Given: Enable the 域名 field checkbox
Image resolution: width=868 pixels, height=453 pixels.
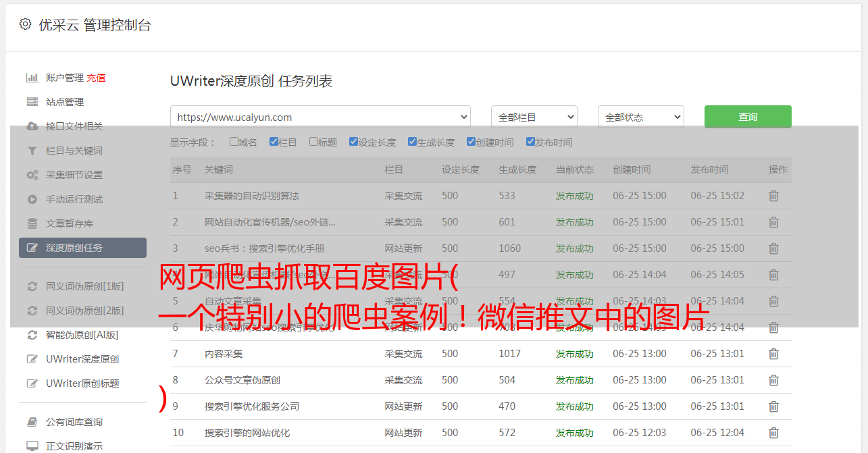Looking at the screenshot, I should (x=234, y=142).
